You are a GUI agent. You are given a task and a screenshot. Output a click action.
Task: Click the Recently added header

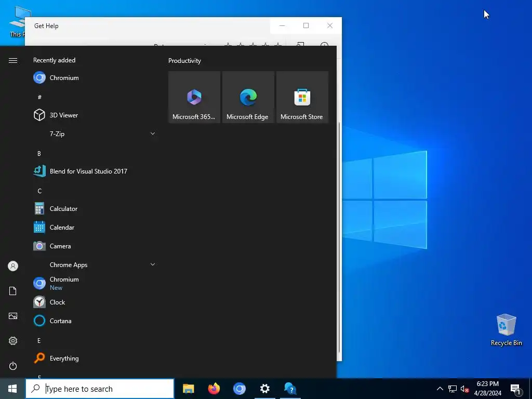point(54,60)
